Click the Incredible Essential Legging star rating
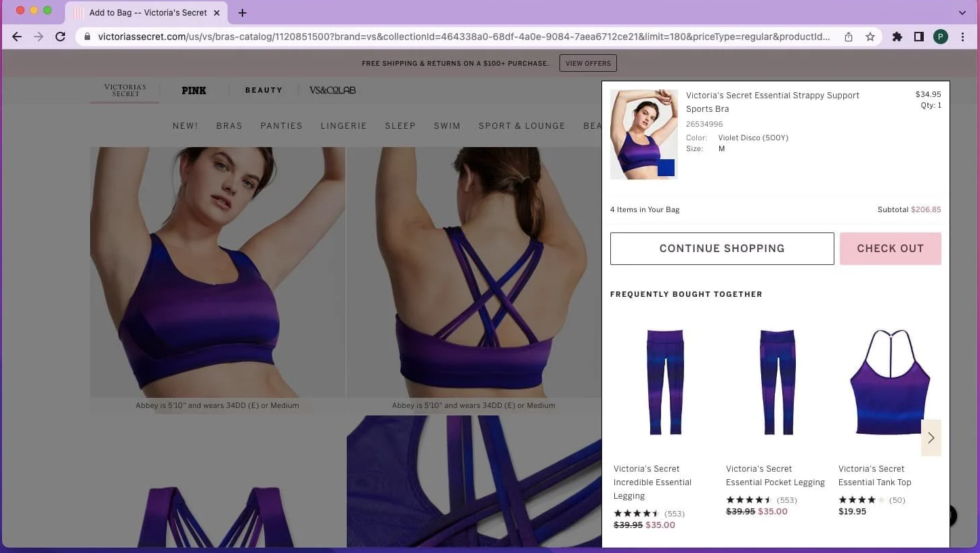 pos(636,514)
